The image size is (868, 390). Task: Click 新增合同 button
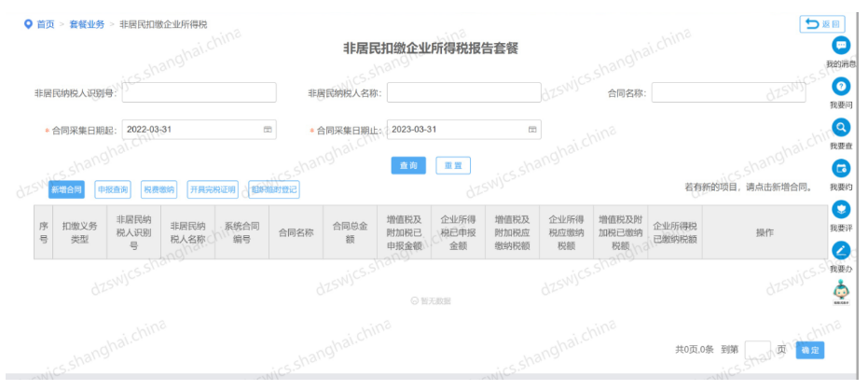[66, 189]
